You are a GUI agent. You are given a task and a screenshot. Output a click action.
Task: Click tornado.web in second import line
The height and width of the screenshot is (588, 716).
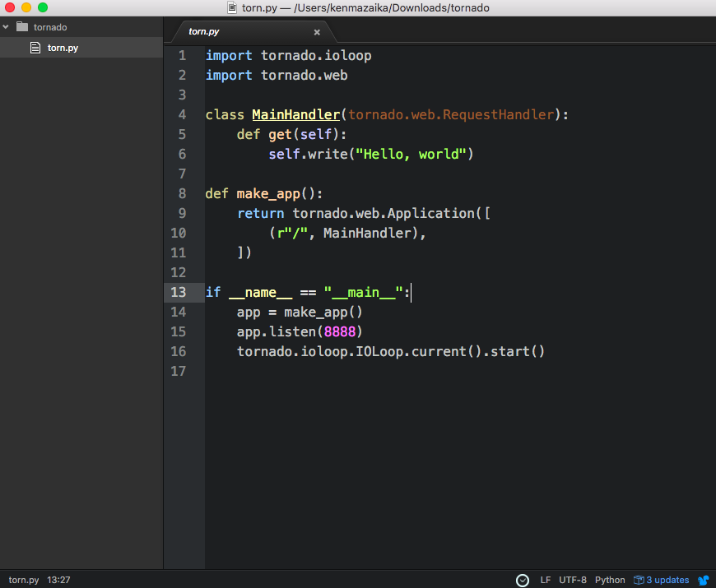(x=305, y=76)
